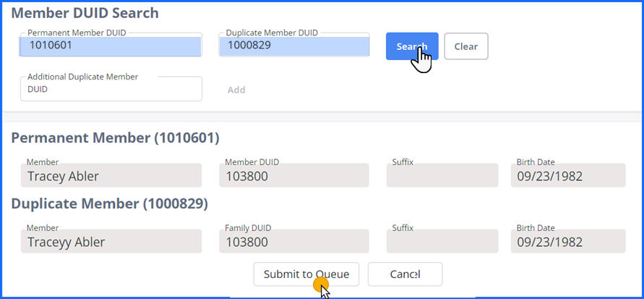644x299 pixels.
Task: Click the Clear button
Action: 466,46
